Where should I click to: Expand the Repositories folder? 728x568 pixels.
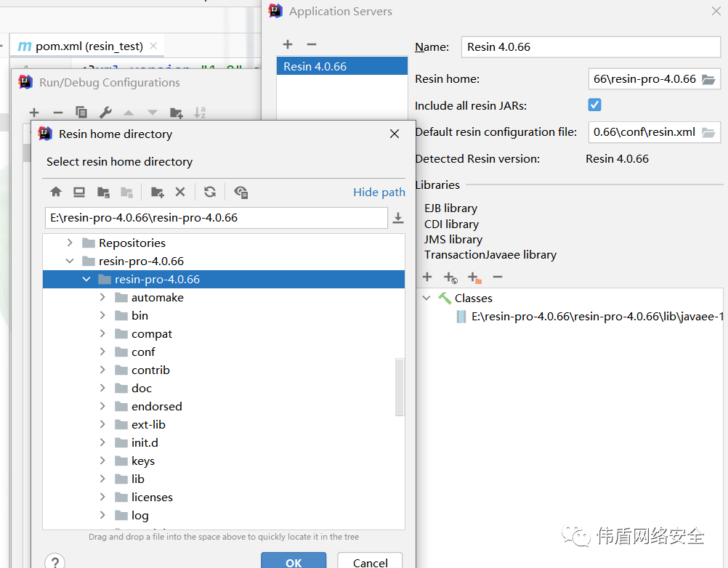[x=70, y=243]
